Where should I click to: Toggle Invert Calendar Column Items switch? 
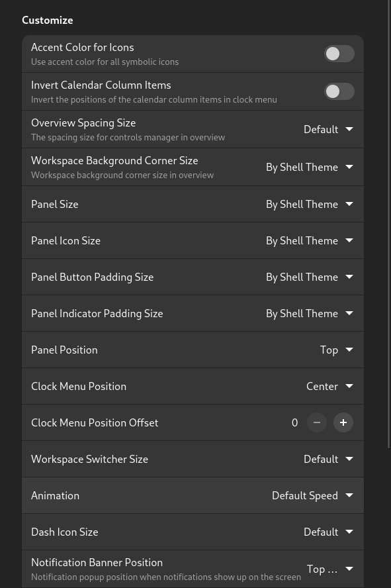coord(339,91)
